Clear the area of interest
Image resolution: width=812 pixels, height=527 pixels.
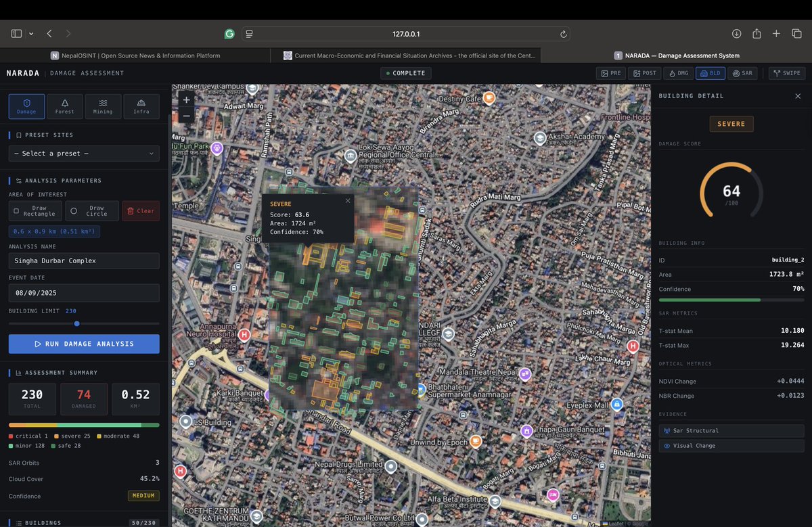[x=141, y=211]
